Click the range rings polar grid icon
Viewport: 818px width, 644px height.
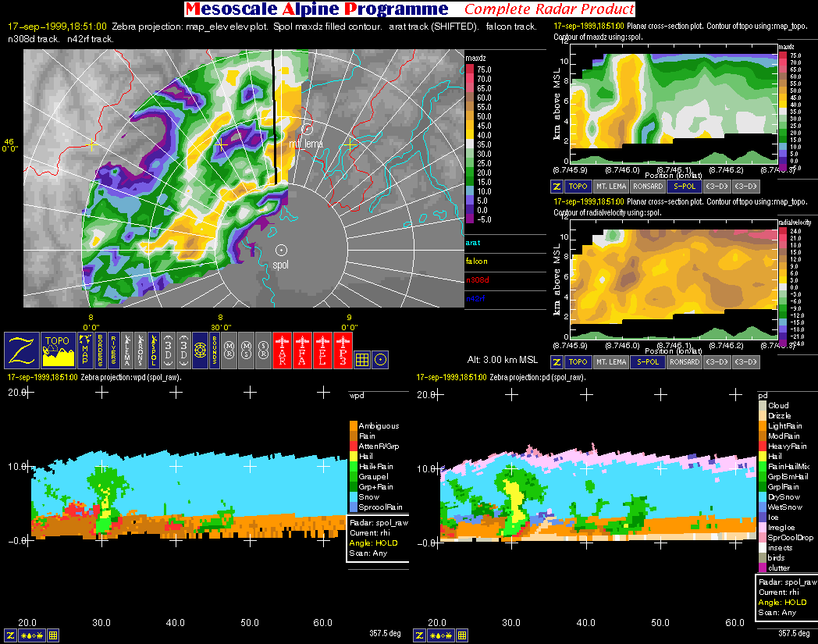(199, 350)
